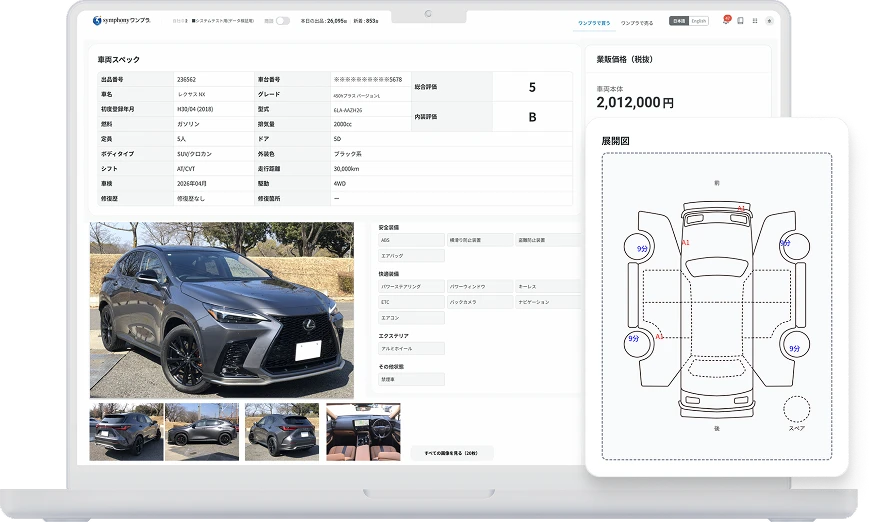This screenshot has width=882, height=522.
Task: Click the ETC equipment tag
Action: click(411, 302)
